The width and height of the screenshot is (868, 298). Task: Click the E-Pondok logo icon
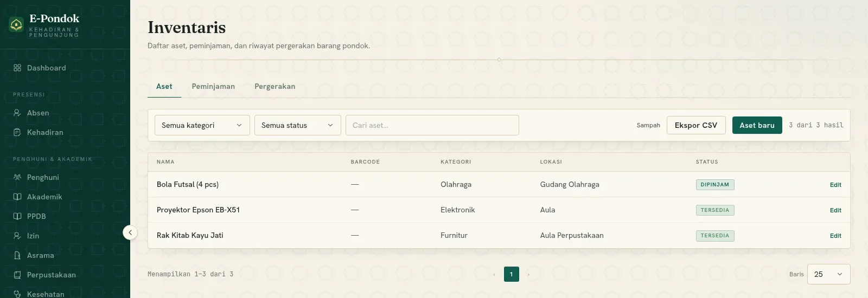(x=16, y=24)
